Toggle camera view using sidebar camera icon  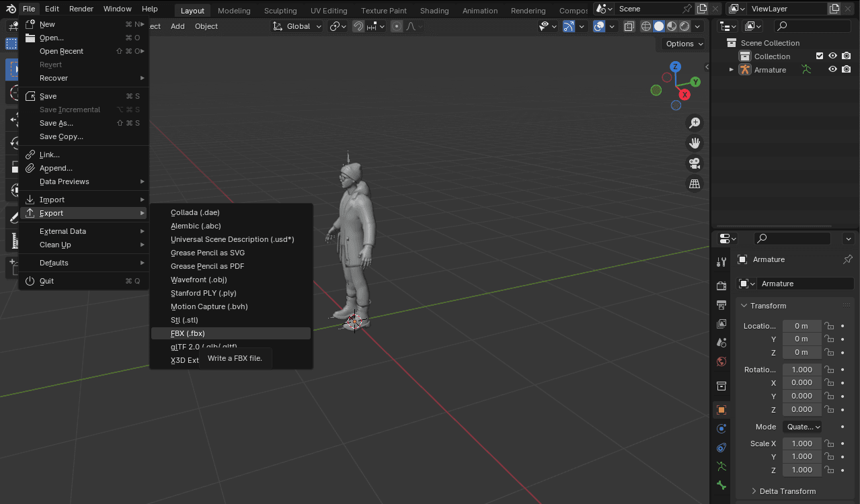click(694, 163)
